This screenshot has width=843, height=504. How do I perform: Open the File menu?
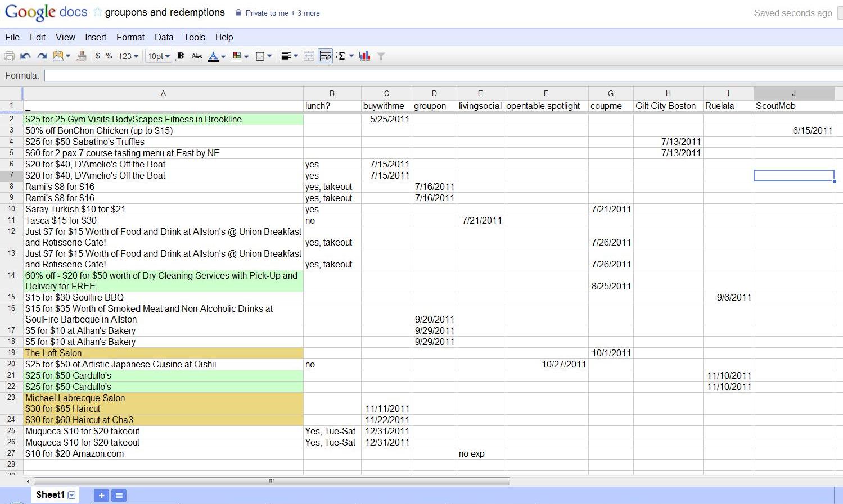pos(12,37)
